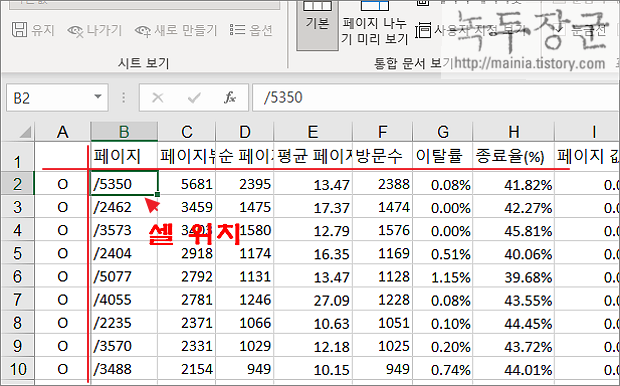Click the 종료율(%) header cell

514,157
